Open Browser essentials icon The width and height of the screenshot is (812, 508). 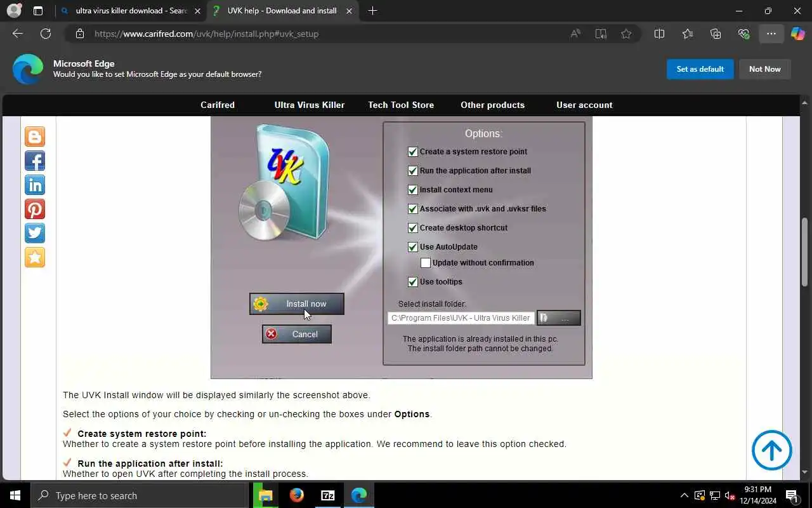(x=743, y=34)
